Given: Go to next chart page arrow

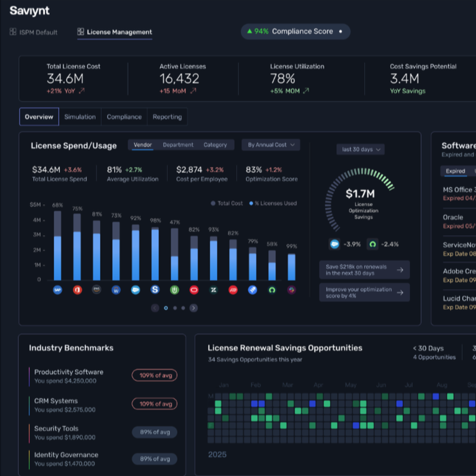Looking at the screenshot, I should click(194, 308).
